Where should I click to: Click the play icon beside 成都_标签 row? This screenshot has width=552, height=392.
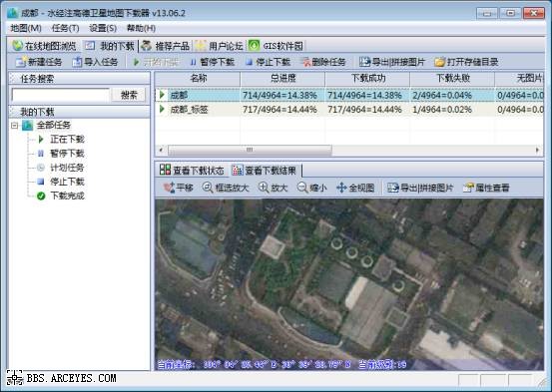pos(162,109)
